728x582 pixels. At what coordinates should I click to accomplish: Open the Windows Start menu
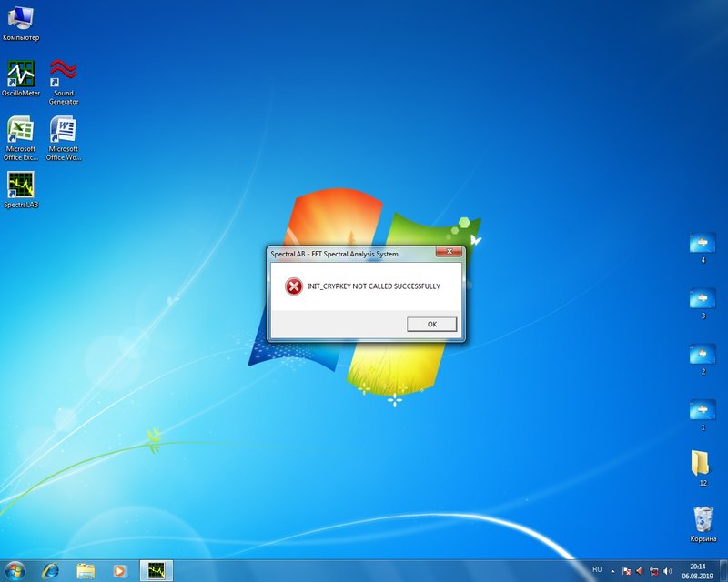coord(15,570)
